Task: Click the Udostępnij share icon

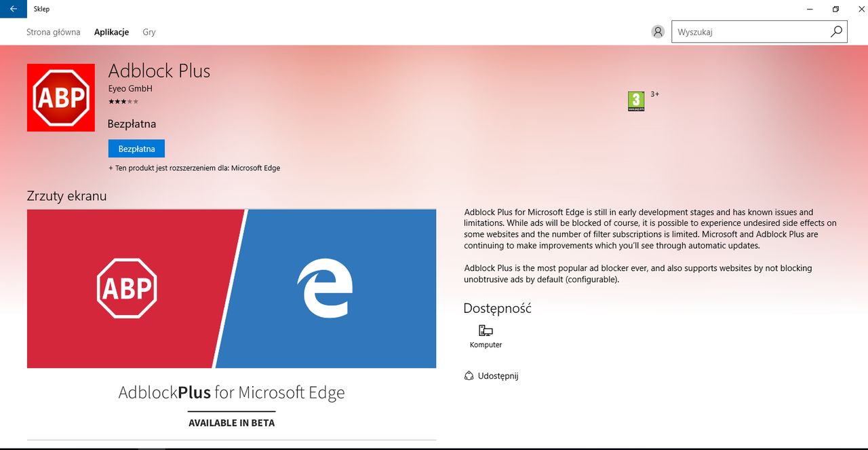Action: click(x=469, y=375)
